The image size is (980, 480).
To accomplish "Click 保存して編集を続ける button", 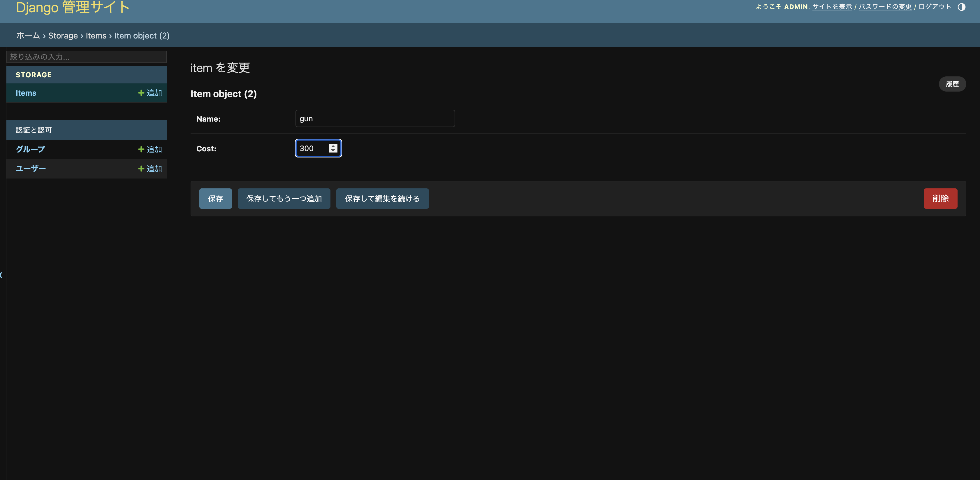I will click(382, 199).
